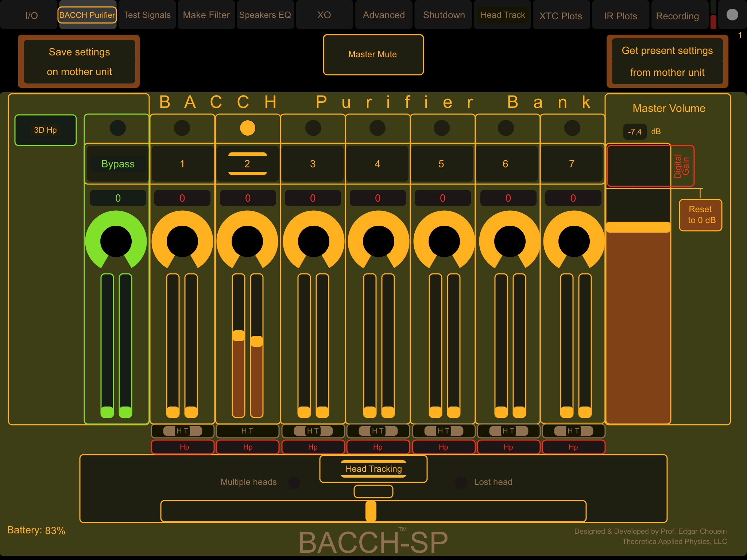Toggle HT switch under slot 1
The image size is (747, 560).
182,431
